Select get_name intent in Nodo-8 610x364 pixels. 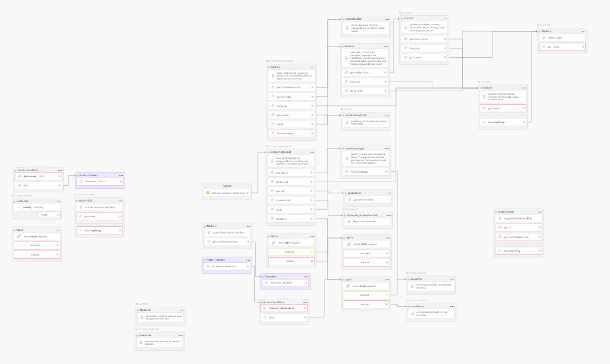(563, 47)
